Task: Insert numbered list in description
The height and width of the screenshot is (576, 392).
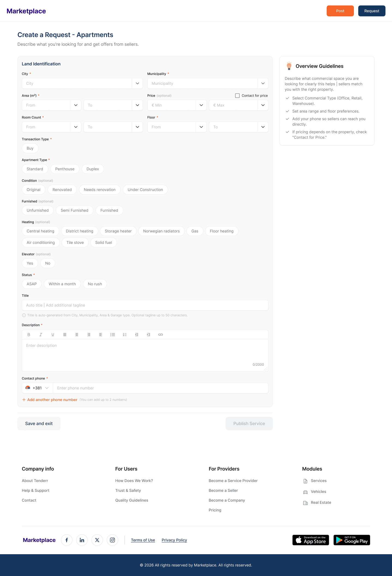Action: pos(125,335)
